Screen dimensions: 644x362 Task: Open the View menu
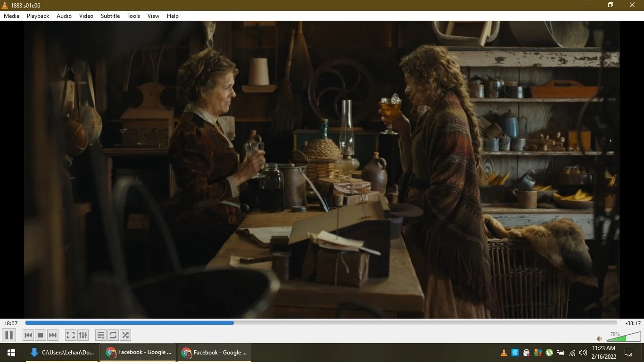point(154,16)
